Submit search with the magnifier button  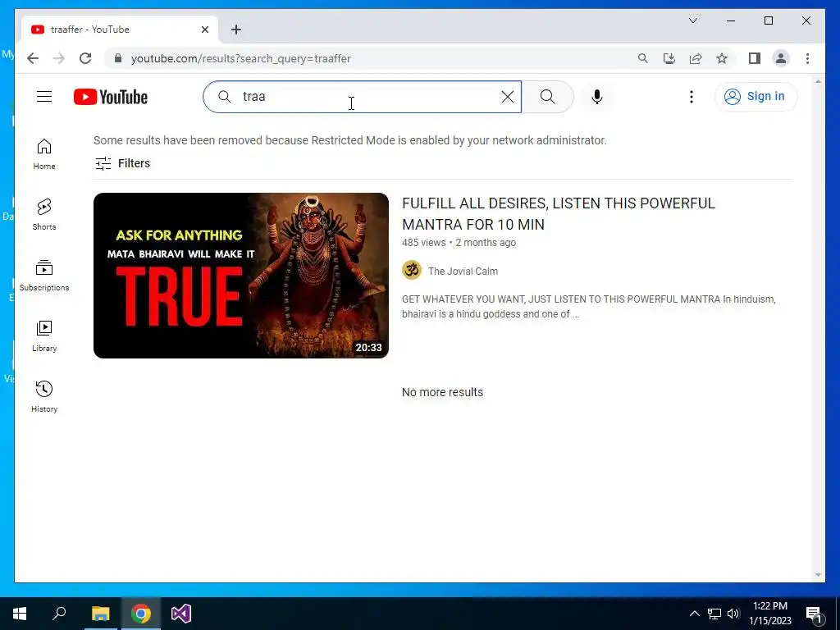click(x=547, y=97)
